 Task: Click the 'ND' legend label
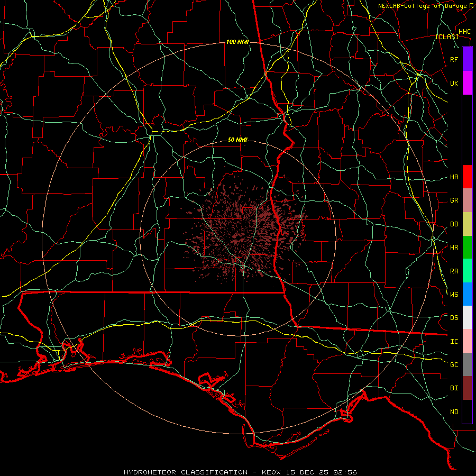click(454, 412)
